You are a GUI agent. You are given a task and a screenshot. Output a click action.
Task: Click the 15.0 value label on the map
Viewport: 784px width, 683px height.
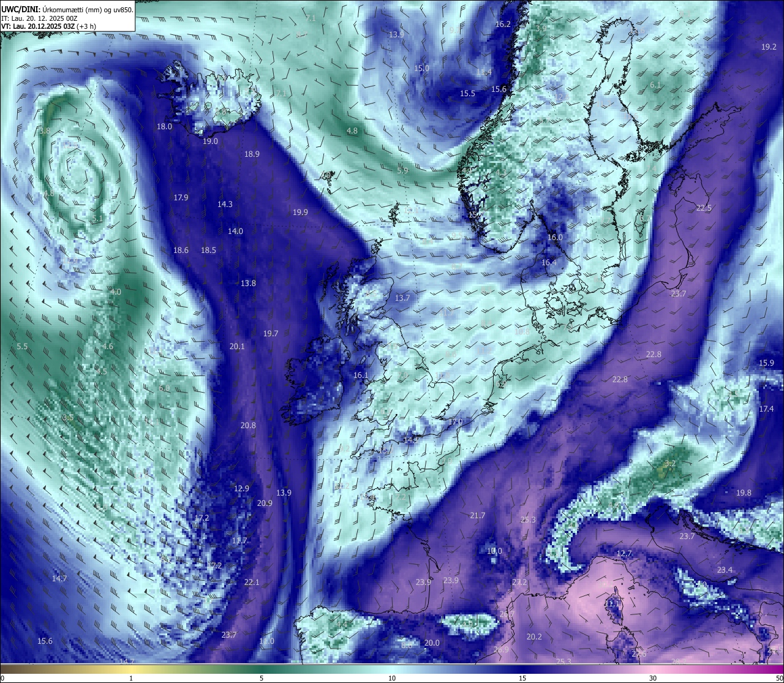coord(422,69)
